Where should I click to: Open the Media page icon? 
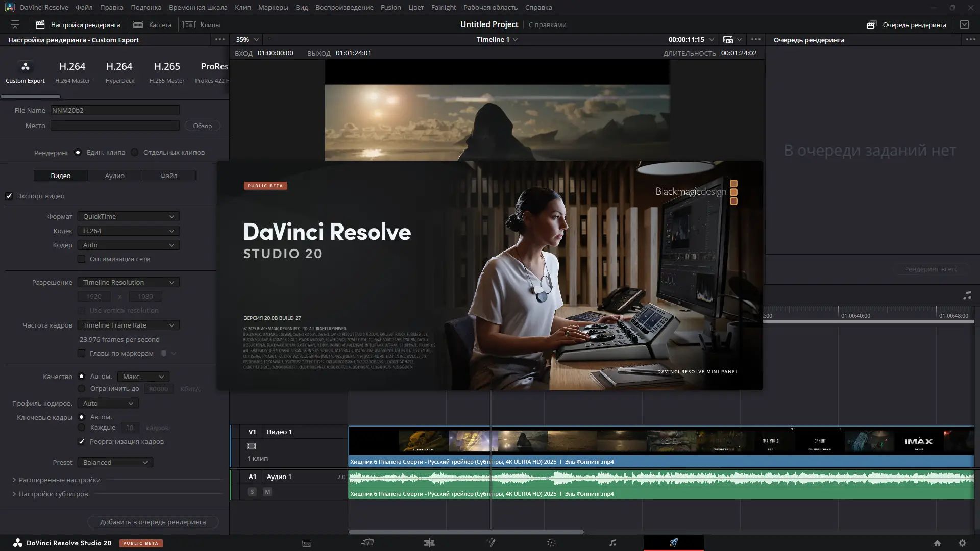pos(307,543)
